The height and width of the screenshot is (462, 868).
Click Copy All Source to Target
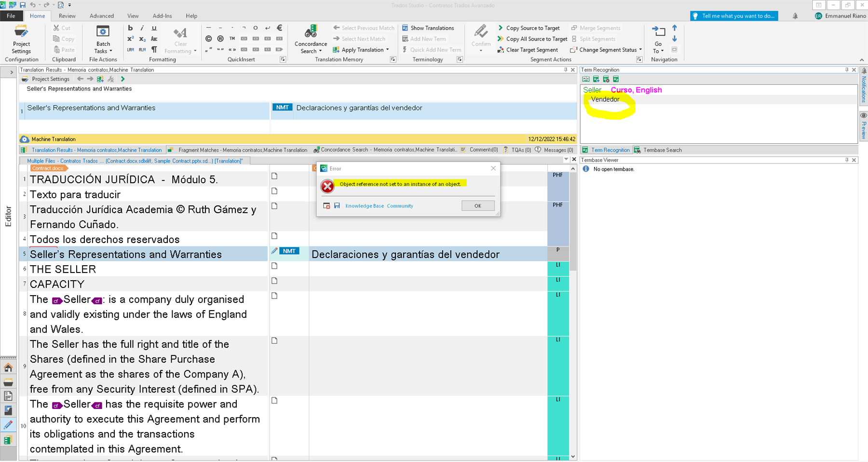[532, 39]
